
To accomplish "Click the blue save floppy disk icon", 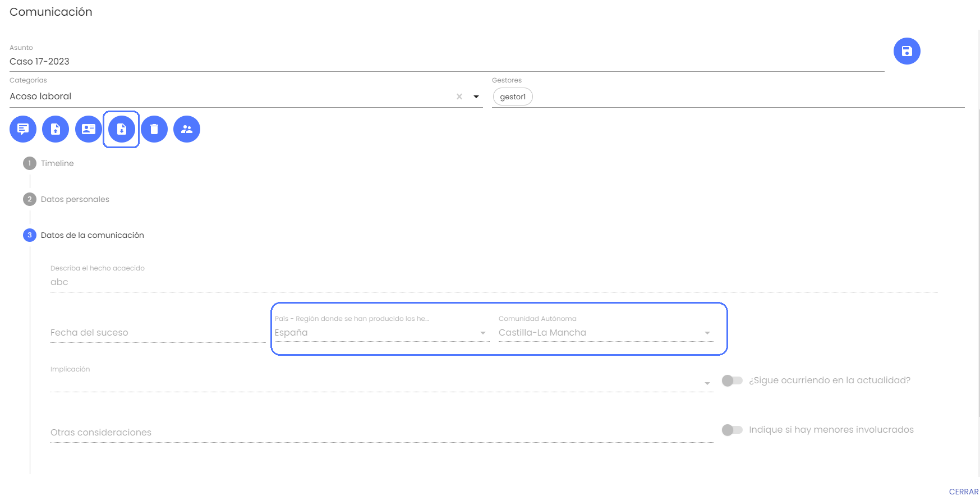I will coord(907,51).
